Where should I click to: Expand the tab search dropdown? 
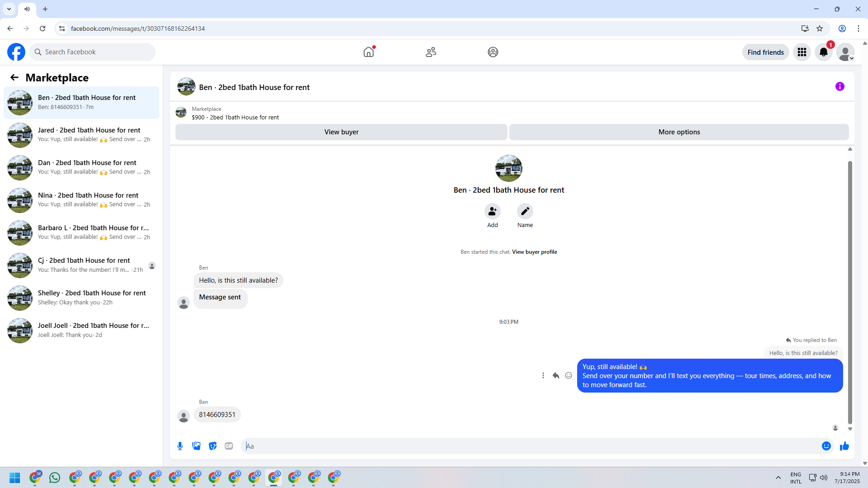(x=9, y=9)
